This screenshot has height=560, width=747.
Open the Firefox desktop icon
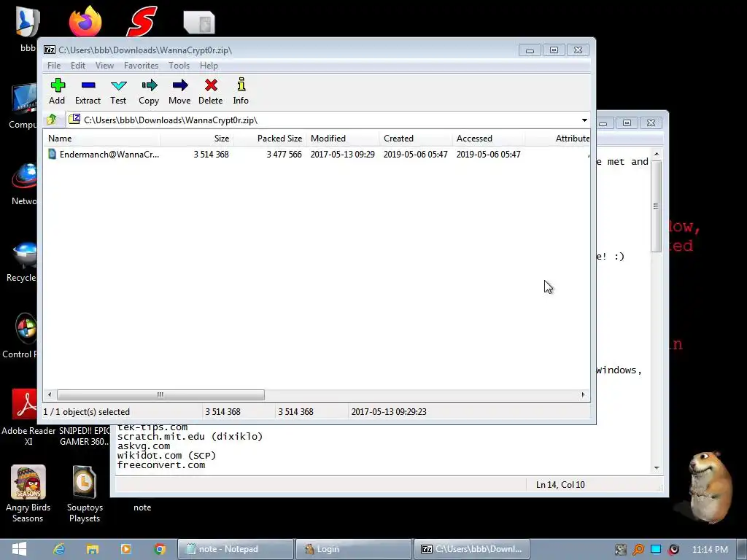click(85, 22)
